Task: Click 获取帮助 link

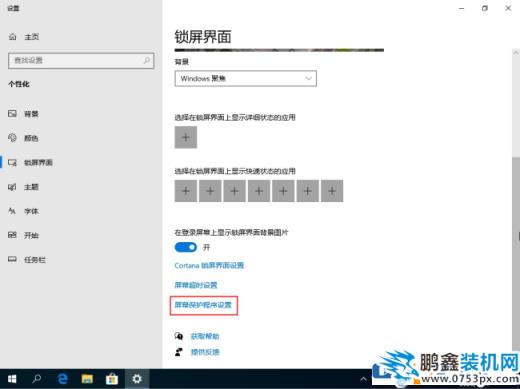Action: (205, 336)
